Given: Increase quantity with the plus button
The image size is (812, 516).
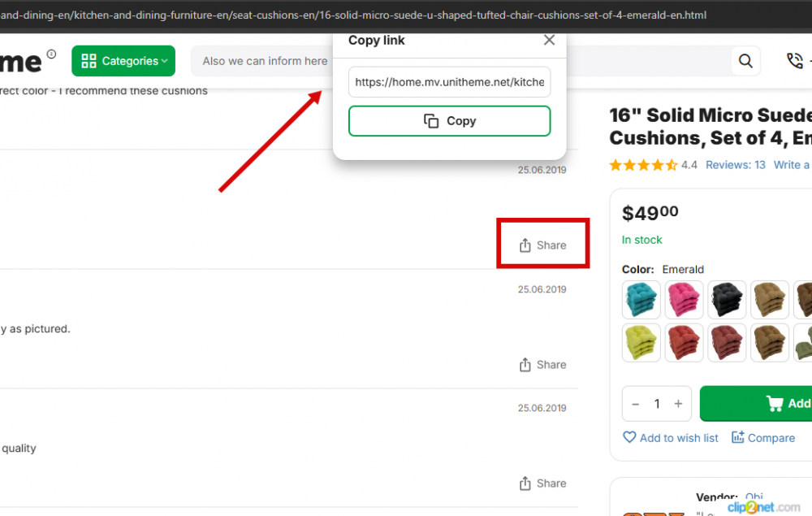Looking at the screenshot, I should (678, 404).
